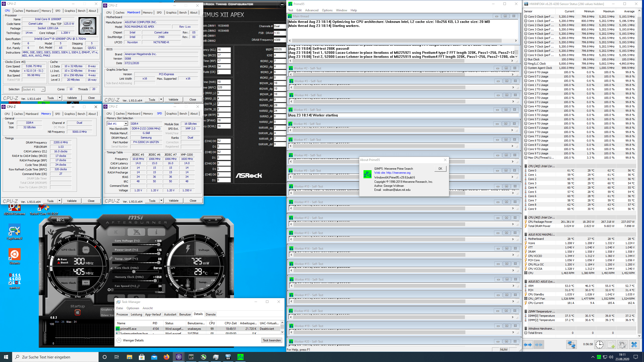The width and height of the screenshot is (644, 362).
Task: Open Tools dropdown arrow in CPU tab window
Action: click(60, 98)
